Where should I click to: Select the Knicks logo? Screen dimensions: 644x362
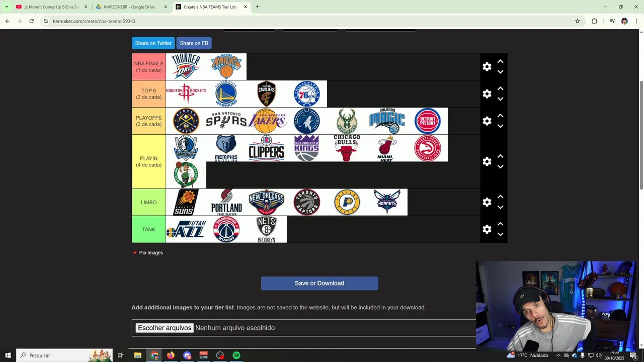226,67
